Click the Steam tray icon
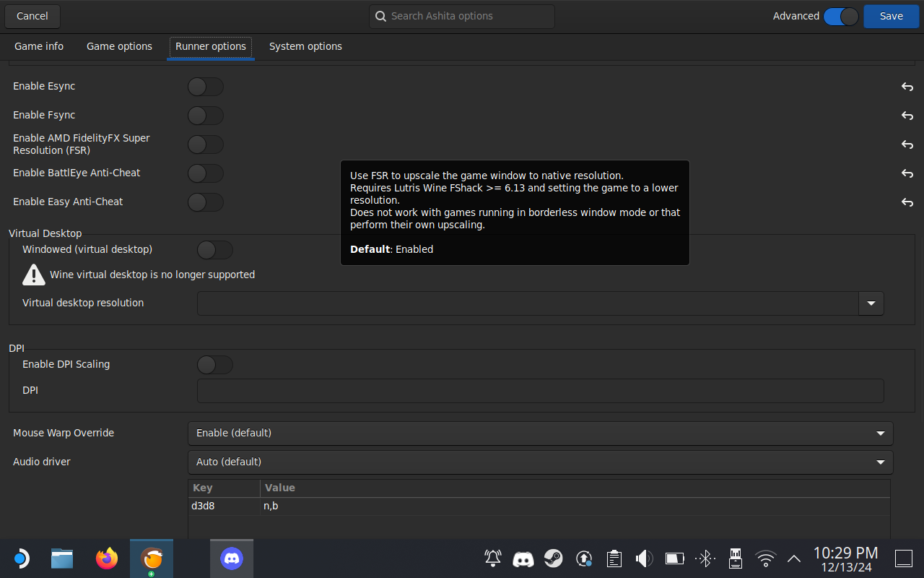This screenshot has width=924, height=578. (x=554, y=558)
